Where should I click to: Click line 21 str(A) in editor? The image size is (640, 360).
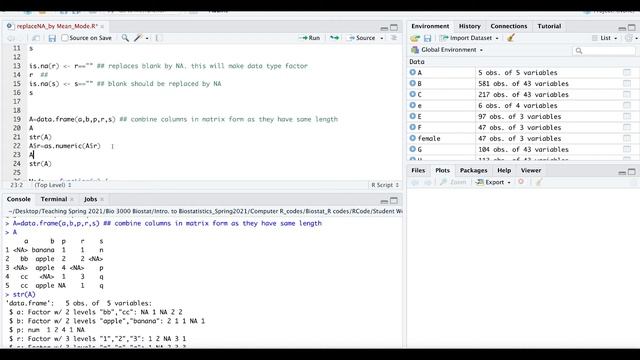40,137
